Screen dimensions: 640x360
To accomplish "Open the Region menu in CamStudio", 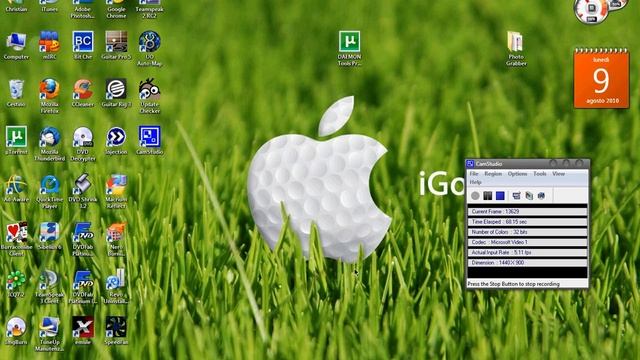I will pyautogui.click(x=493, y=174).
